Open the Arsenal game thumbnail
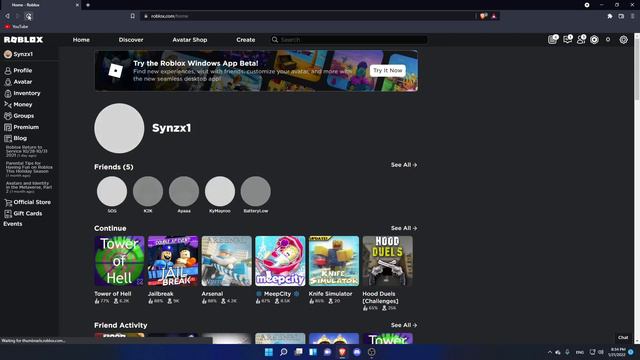This screenshot has width=640, height=360. tap(227, 261)
